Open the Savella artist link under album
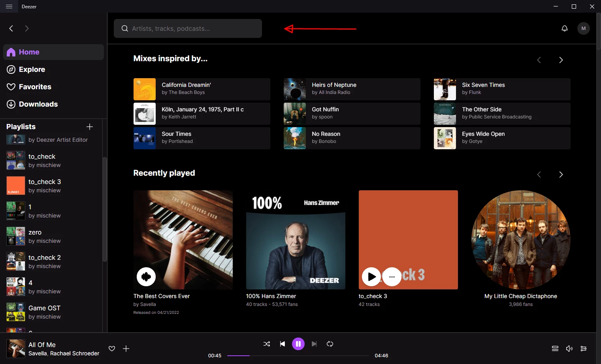The width and height of the screenshot is (601, 364). point(148,304)
